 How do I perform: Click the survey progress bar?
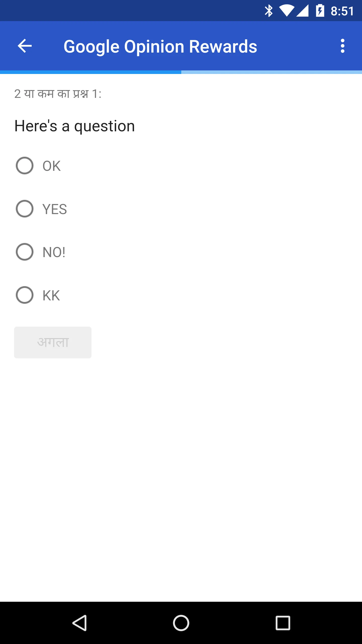coord(181,72)
